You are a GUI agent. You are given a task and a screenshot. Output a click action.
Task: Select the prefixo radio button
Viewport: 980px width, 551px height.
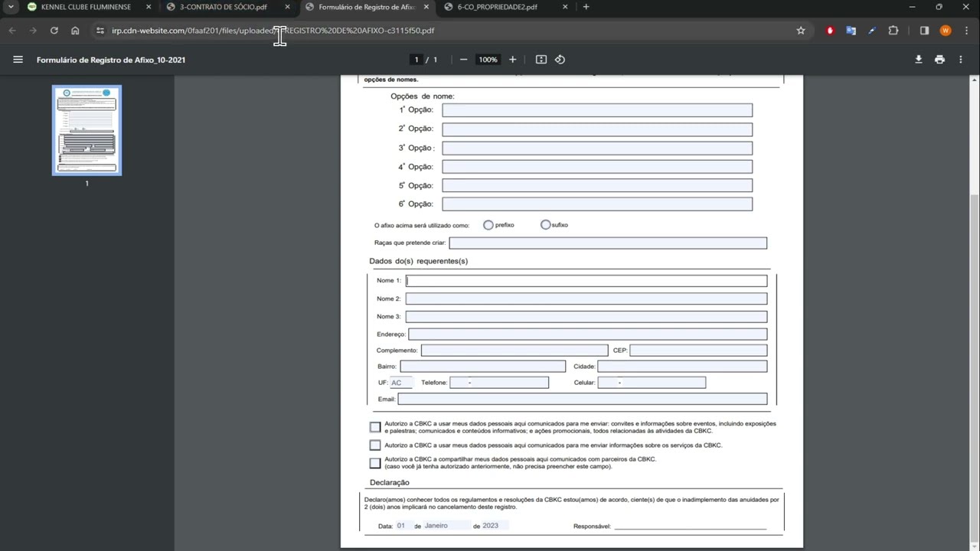[488, 225]
